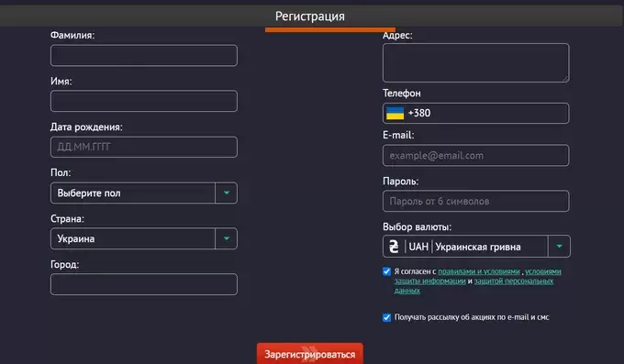
Task: Expand the country dropdown arrow next to Украина
Action: (x=227, y=238)
